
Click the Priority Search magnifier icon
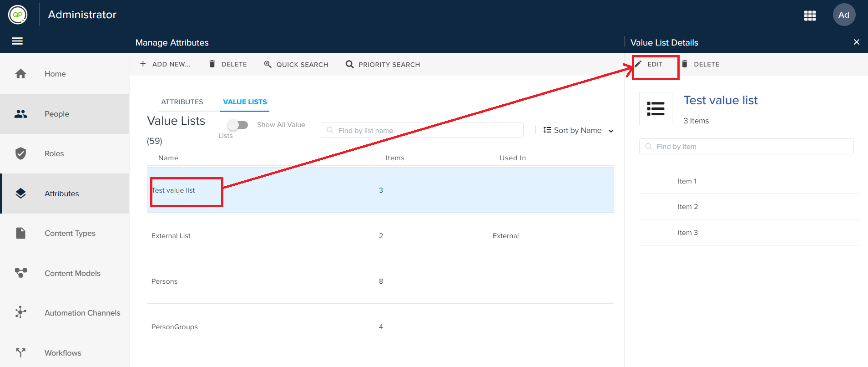(349, 64)
